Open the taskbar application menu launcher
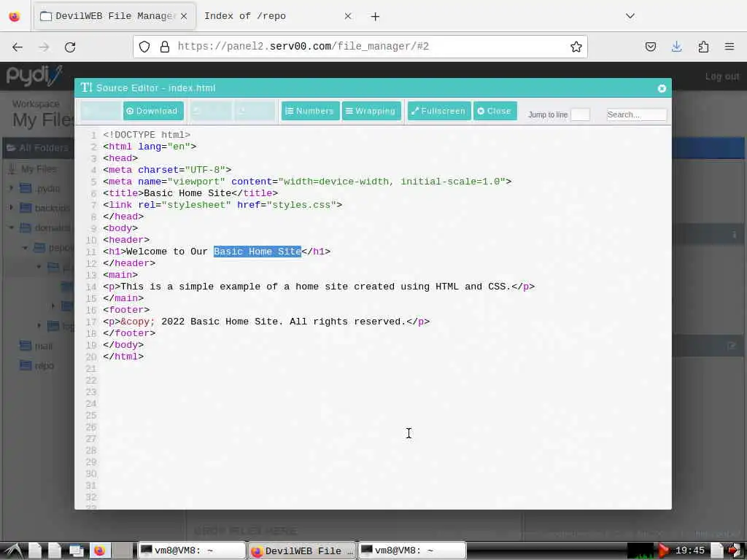Image resolution: width=747 pixels, height=560 pixels. (13, 551)
